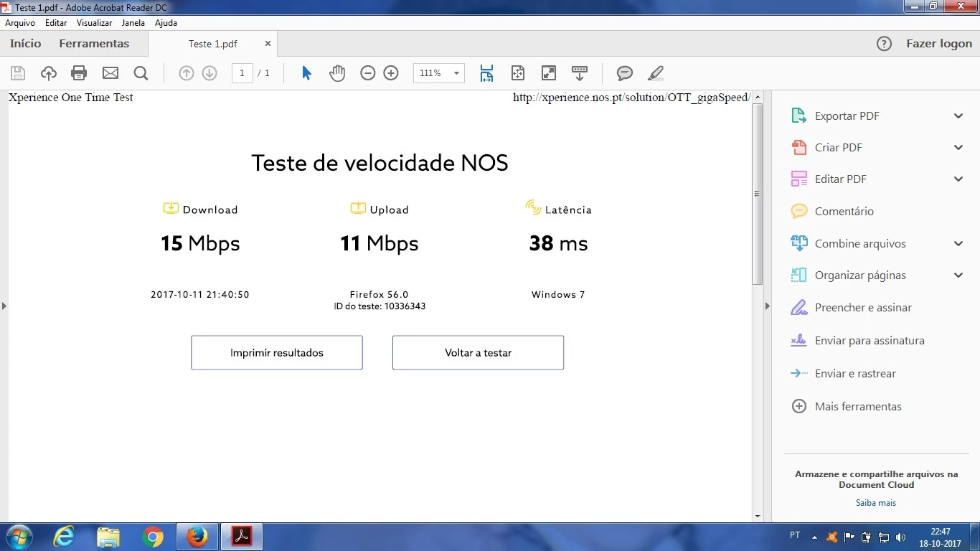Click the vertical scrollbar thumb of the document
Image resolution: width=980 pixels, height=551 pixels.
(758, 194)
